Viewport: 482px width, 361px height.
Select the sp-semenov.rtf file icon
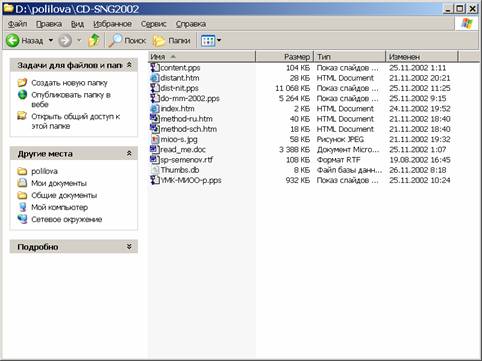pyautogui.click(x=155, y=160)
